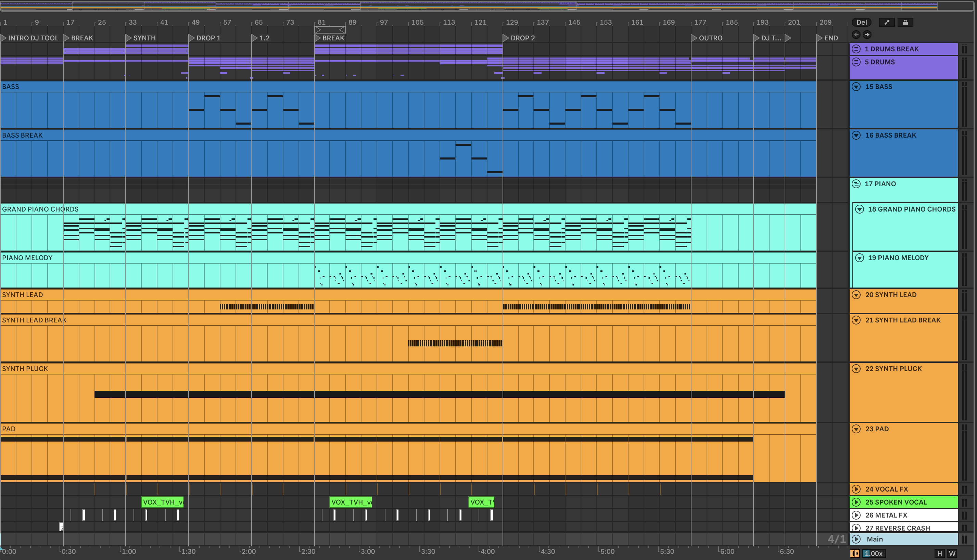977x560 pixels.
Task: Select the first VOX_TVH vocal clip
Action: click(x=163, y=502)
